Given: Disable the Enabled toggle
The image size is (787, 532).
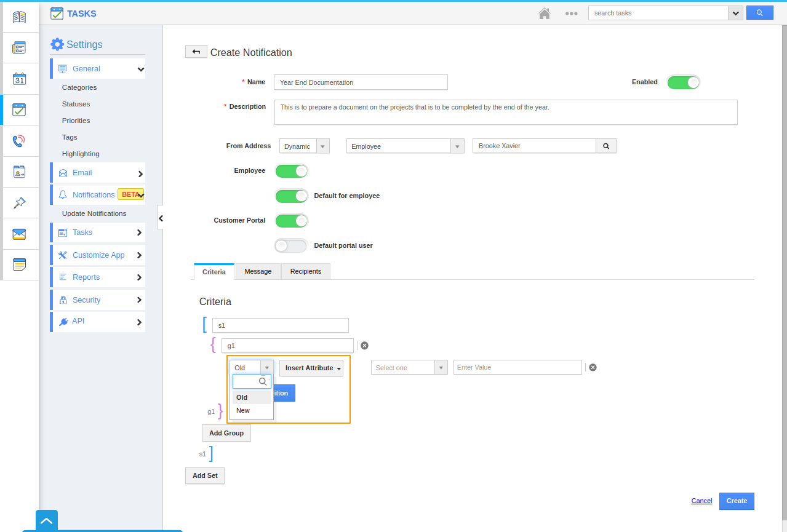Looking at the screenshot, I should coord(683,82).
